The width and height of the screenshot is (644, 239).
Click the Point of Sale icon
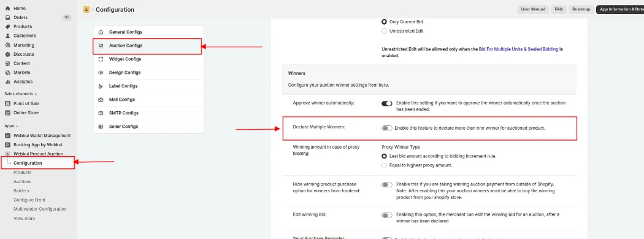[7, 104]
